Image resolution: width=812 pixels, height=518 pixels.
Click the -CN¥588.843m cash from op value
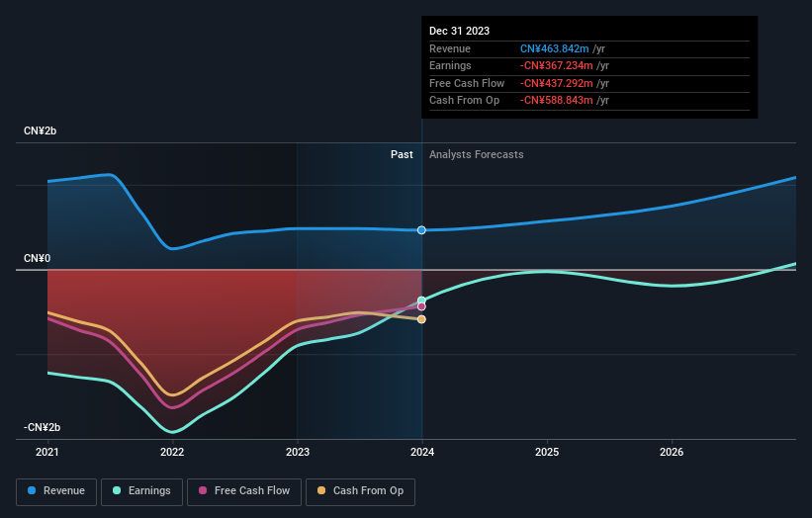point(557,101)
